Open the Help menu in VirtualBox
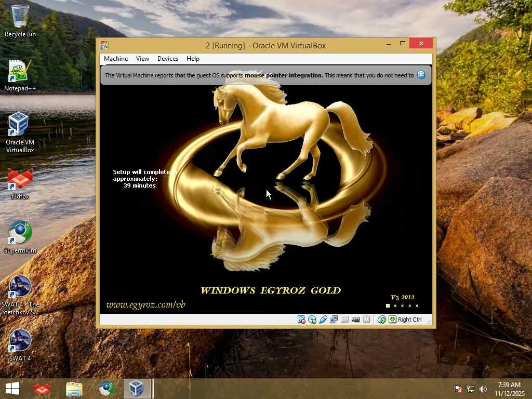The image size is (532, 399). point(193,59)
